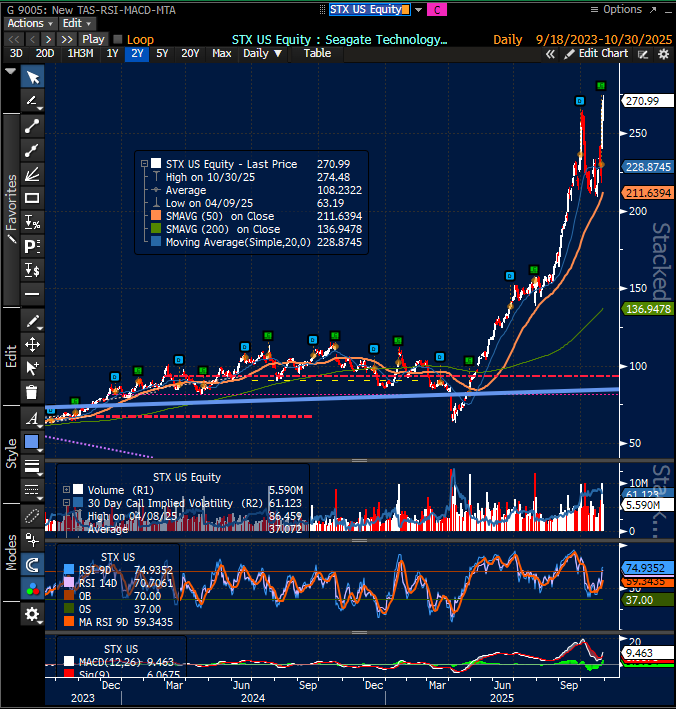This screenshot has height=709, width=676.
Task: Click the annotate icon beside Edit Chart
Action: coord(643,54)
